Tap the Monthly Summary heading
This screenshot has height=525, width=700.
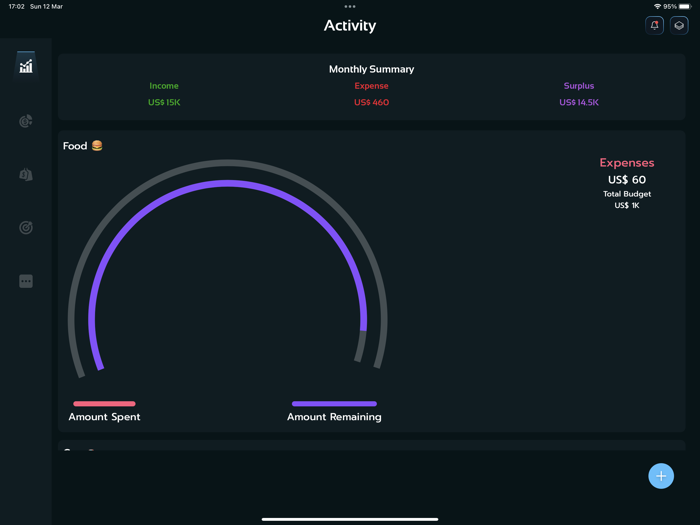coord(371,69)
